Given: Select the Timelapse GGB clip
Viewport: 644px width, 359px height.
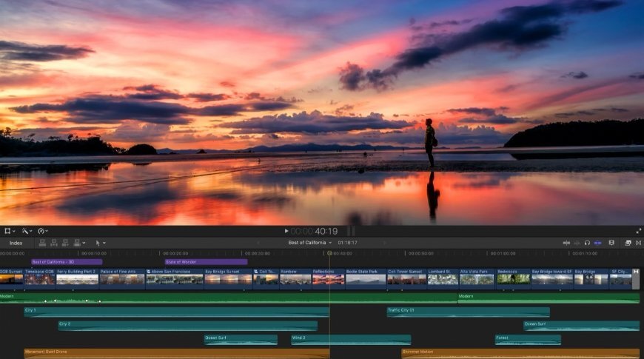Looking at the screenshot, I should tap(40, 278).
